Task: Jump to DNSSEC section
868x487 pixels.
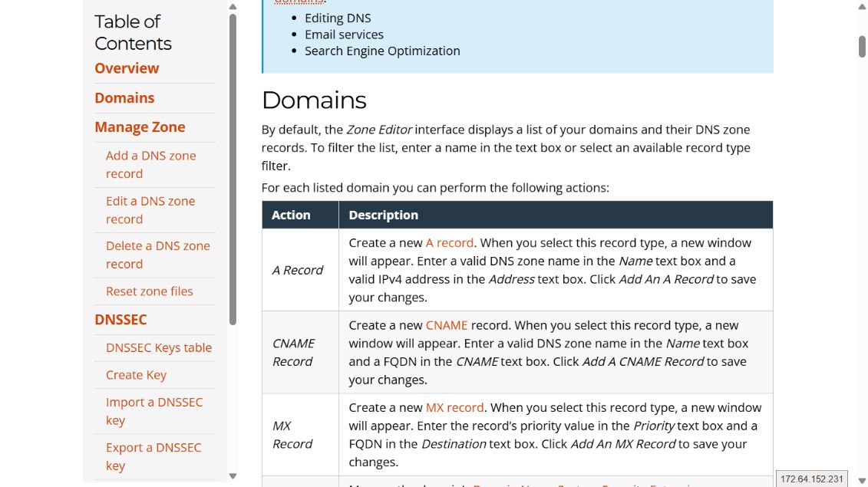Action: point(120,320)
